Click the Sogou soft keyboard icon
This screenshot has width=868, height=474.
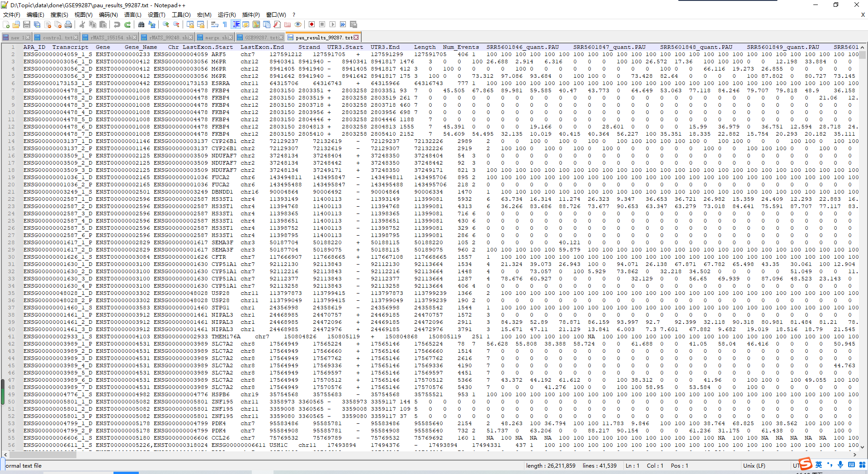[x=851, y=465]
